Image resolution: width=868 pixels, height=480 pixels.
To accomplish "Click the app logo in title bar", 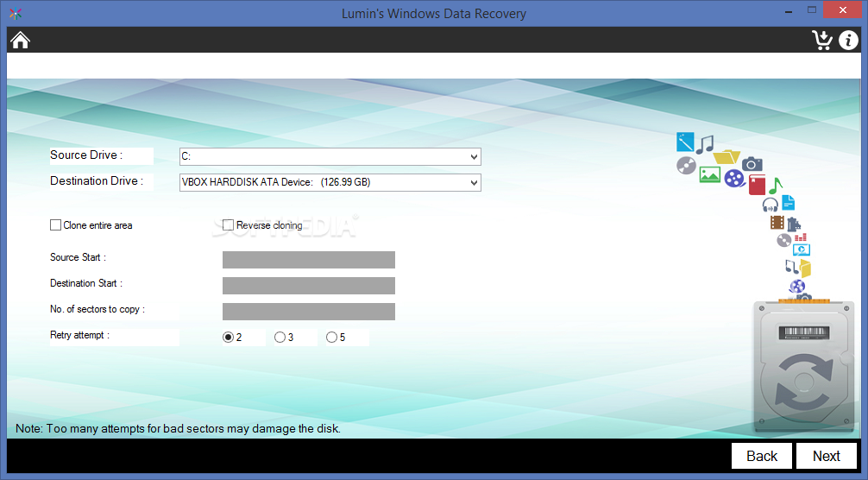I will 16,14.
